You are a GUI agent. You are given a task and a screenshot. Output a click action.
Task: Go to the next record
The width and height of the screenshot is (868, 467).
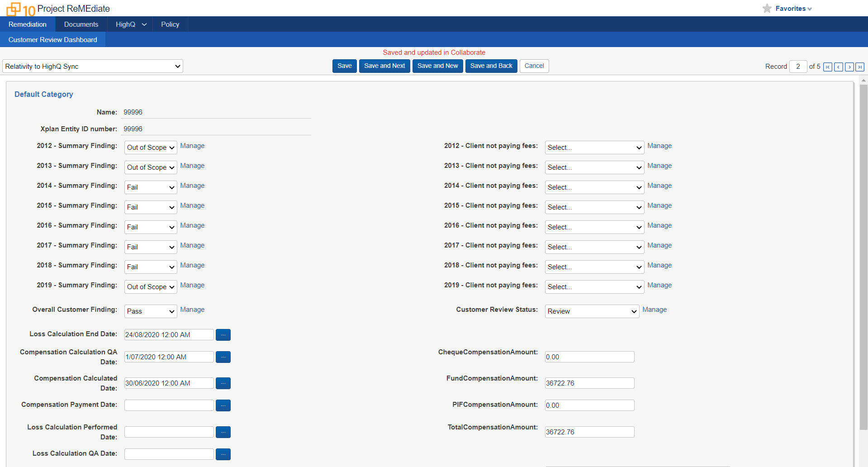849,67
